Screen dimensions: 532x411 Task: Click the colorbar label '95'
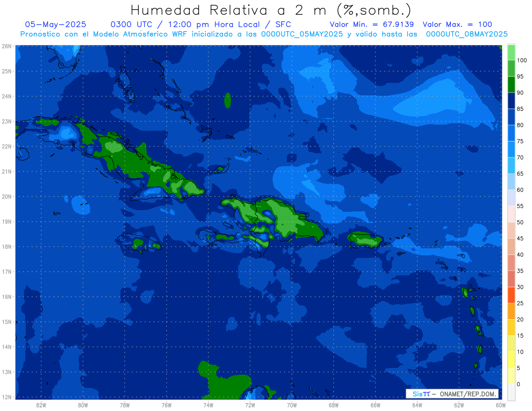tap(520, 76)
